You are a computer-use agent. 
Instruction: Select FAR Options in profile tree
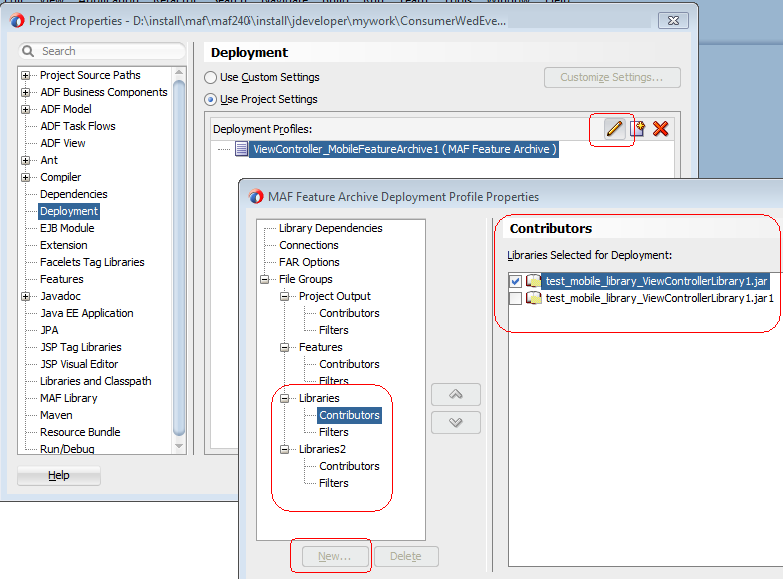pyautogui.click(x=309, y=262)
